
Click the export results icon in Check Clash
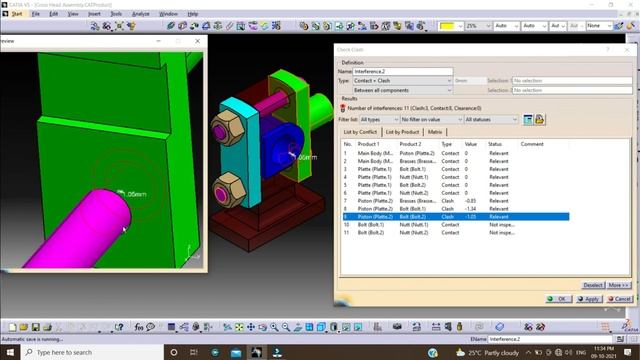[528, 120]
